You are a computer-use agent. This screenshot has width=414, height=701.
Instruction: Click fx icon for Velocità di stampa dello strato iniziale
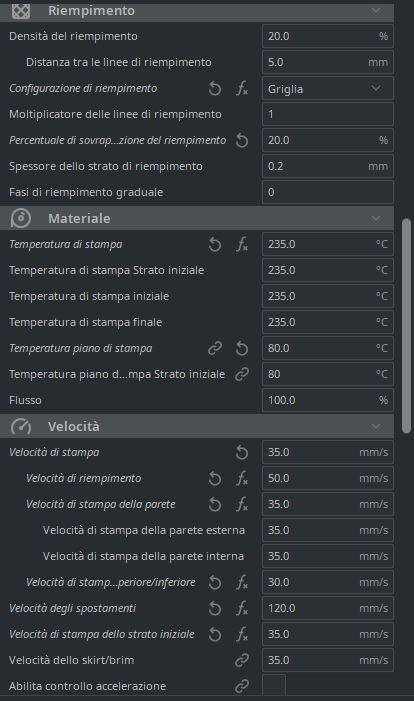coord(242,634)
